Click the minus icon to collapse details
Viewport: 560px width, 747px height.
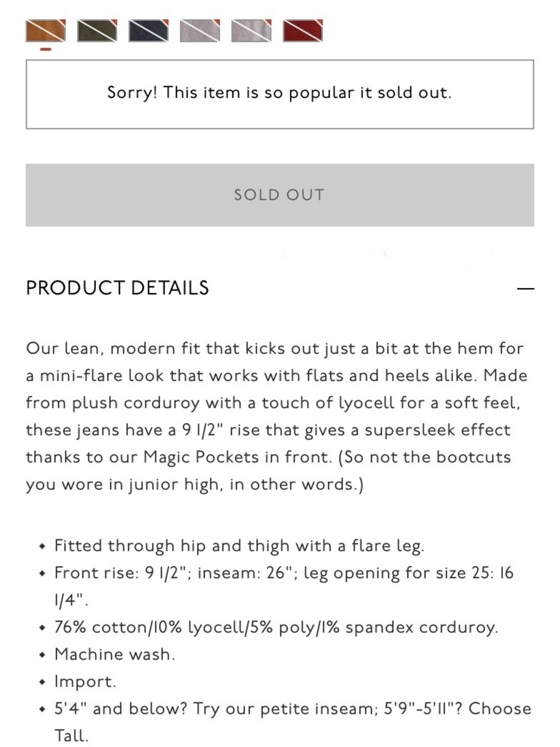pyautogui.click(x=526, y=289)
